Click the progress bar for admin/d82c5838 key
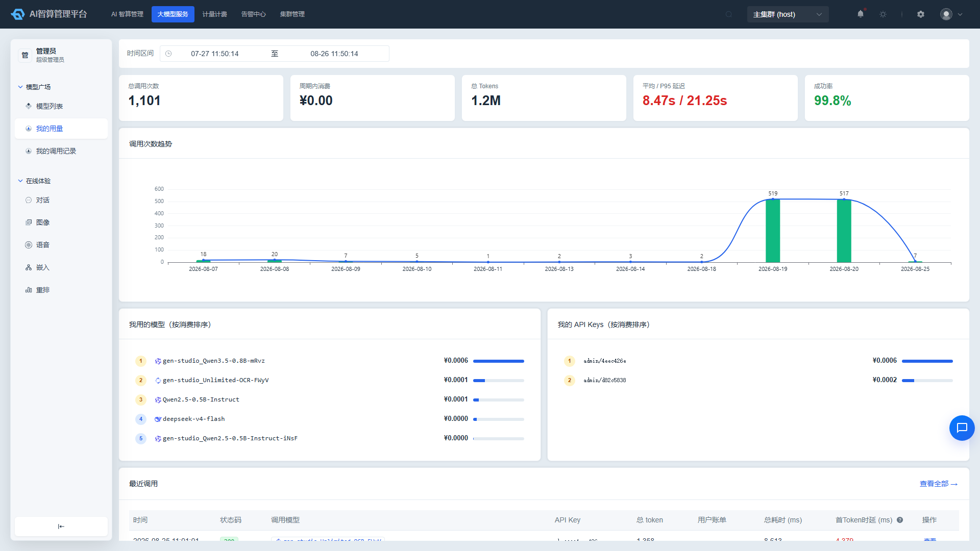Viewport: 980px width, 551px height. [x=927, y=381]
